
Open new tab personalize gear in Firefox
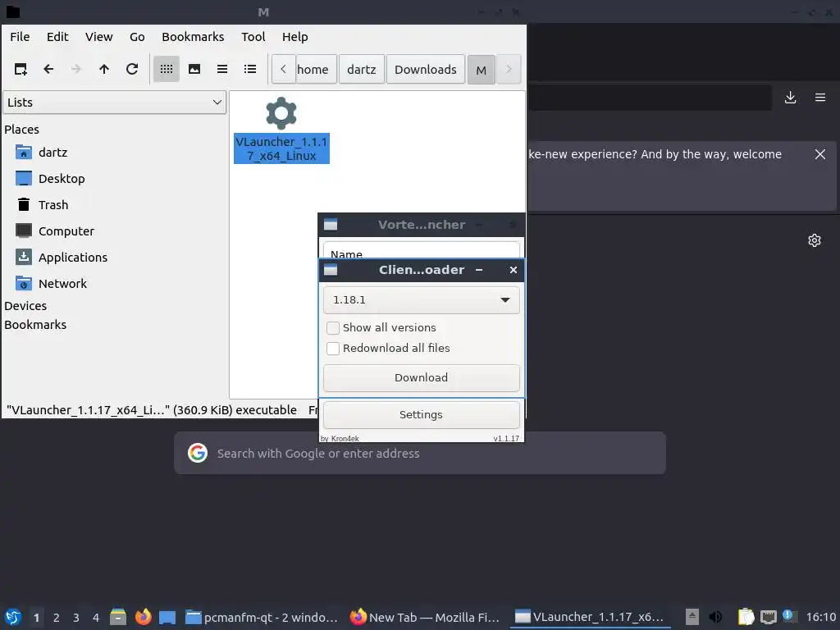pos(815,240)
